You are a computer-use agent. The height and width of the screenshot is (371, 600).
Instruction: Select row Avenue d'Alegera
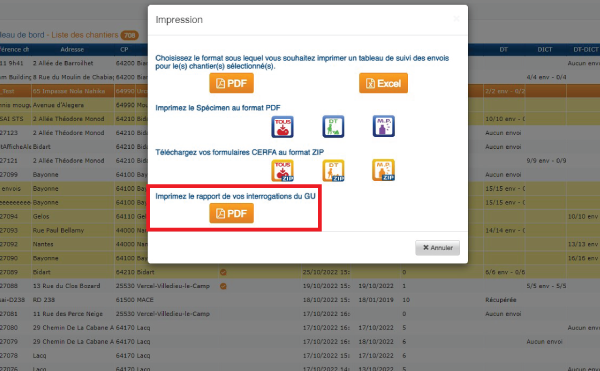58,105
